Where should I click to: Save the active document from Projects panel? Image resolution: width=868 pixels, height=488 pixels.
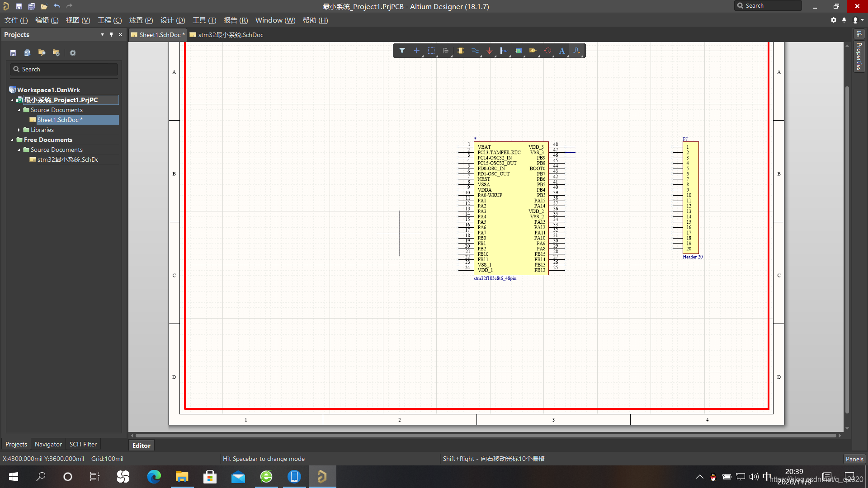coord(13,53)
